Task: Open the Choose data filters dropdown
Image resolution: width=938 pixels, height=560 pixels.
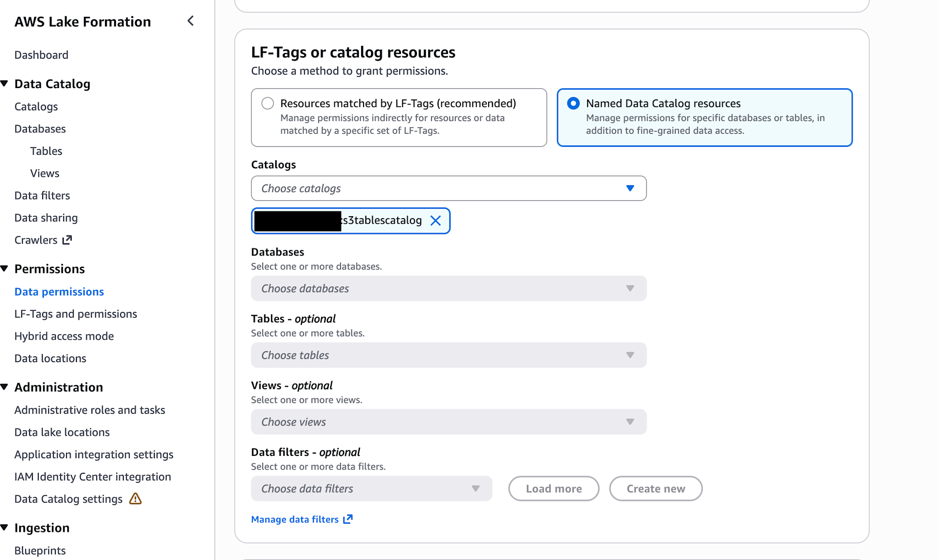Action: (371, 489)
